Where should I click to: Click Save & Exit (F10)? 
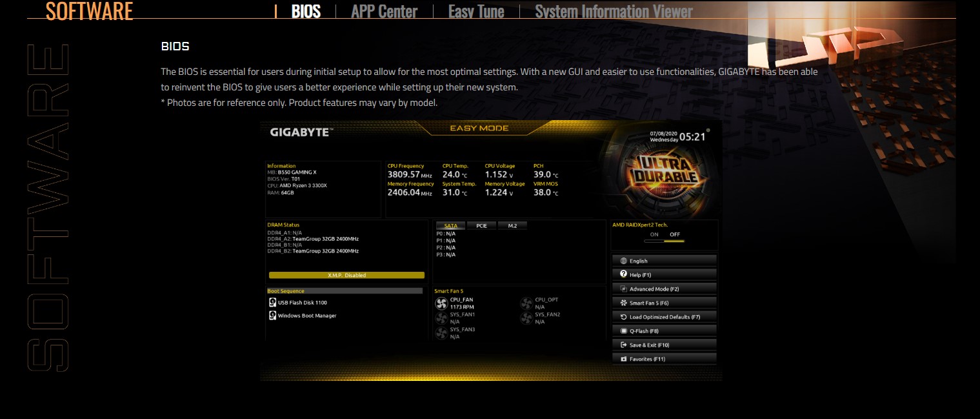click(664, 345)
